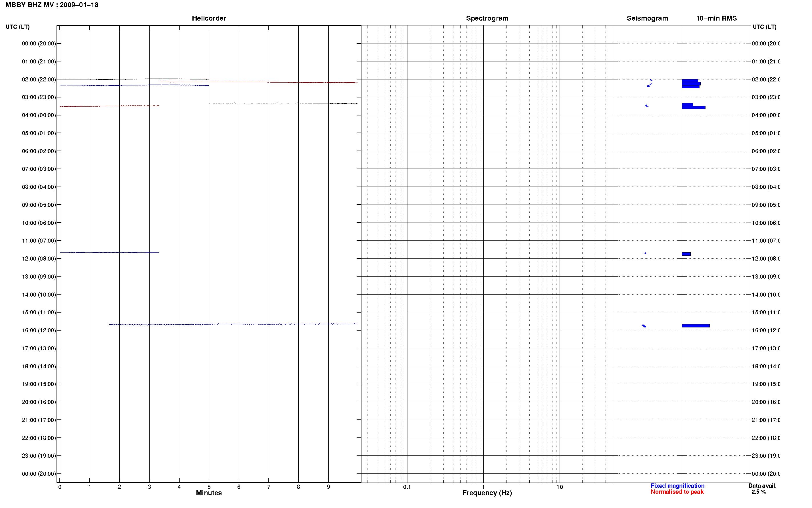Click the left '20:00 (16:00)' time label
The image size is (812, 508).
39,402
